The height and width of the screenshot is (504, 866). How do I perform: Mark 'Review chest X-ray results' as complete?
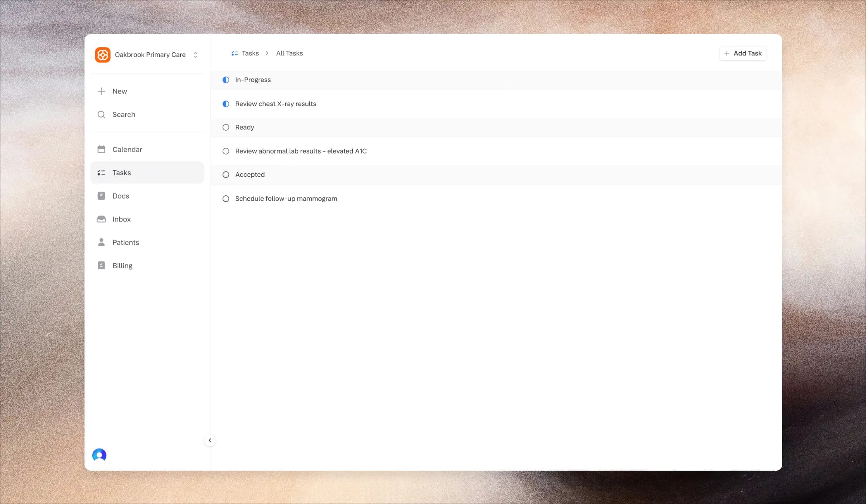click(x=226, y=104)
